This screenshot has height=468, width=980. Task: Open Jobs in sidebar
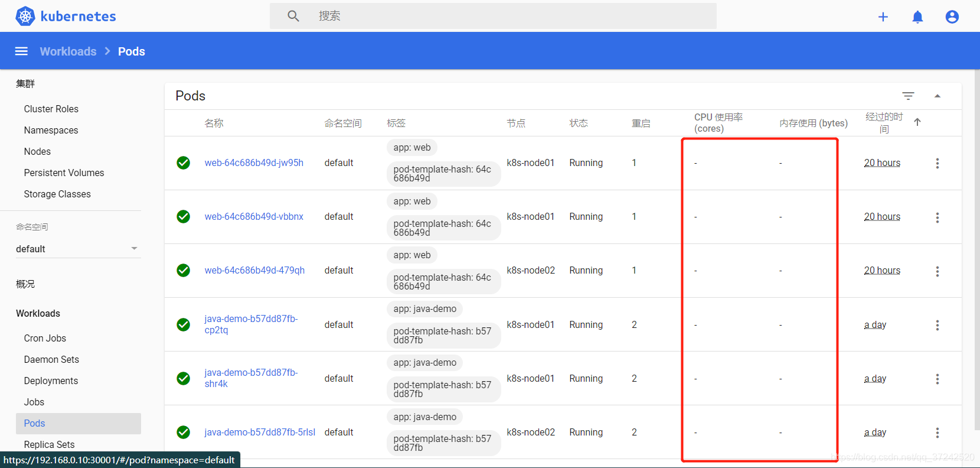34,402
